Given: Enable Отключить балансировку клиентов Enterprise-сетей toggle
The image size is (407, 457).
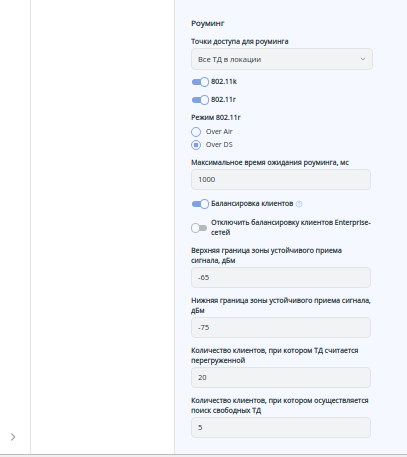Looking at the screenshot, I should pos(199,228).
